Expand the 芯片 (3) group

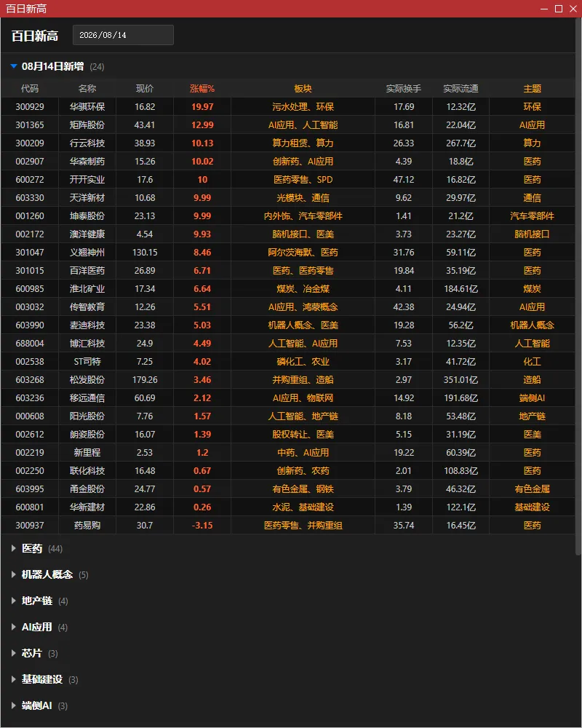click(14, 653)
